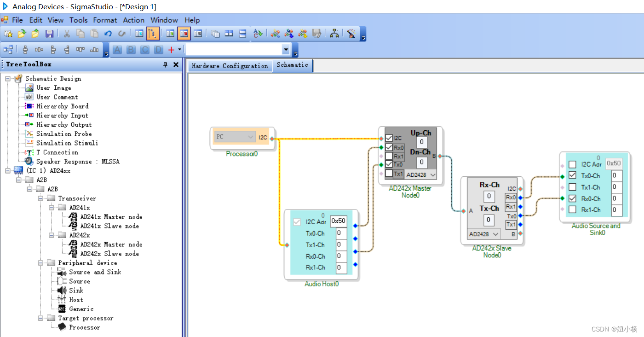Screen dimensions: 644x337
Task: Check Tx1-Ch on Audio Source and Sink0
Action: [x=572, y=187]
